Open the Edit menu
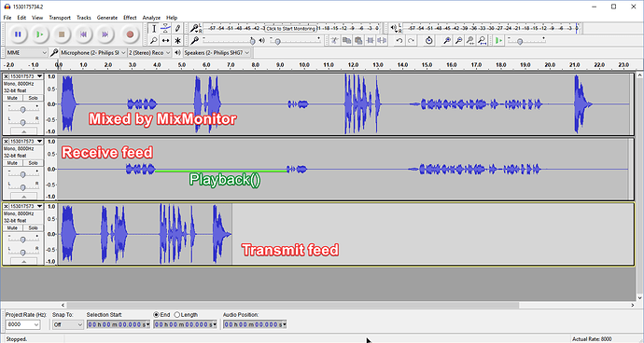Screen dimensions: 644x343 [x=21, y=18]
